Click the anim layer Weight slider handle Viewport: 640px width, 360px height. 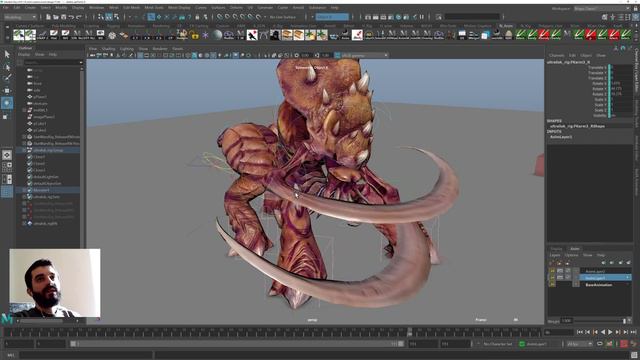[624, 321]
